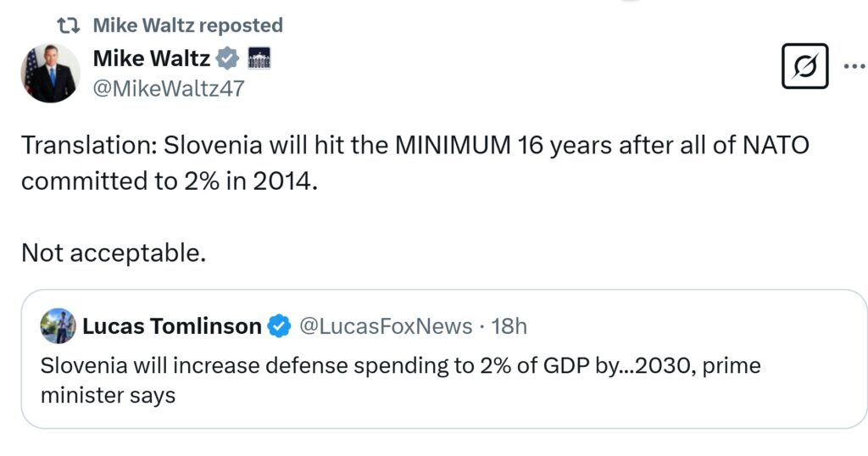The width and height of the screenshot is (868, 456).
Task: Open Mike Waltz's profile picture
Action: (51, 74)
